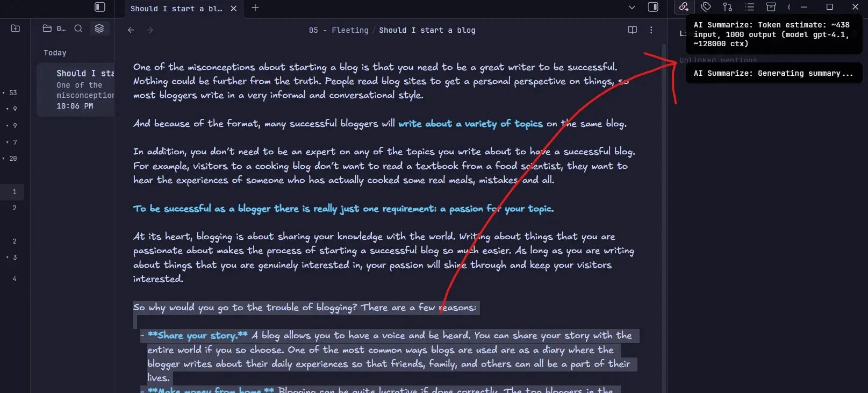The height and width of the screenshot is (393, 868).
Task: Select the "Should I start a bl…" tab
Action: click(176, 9)
